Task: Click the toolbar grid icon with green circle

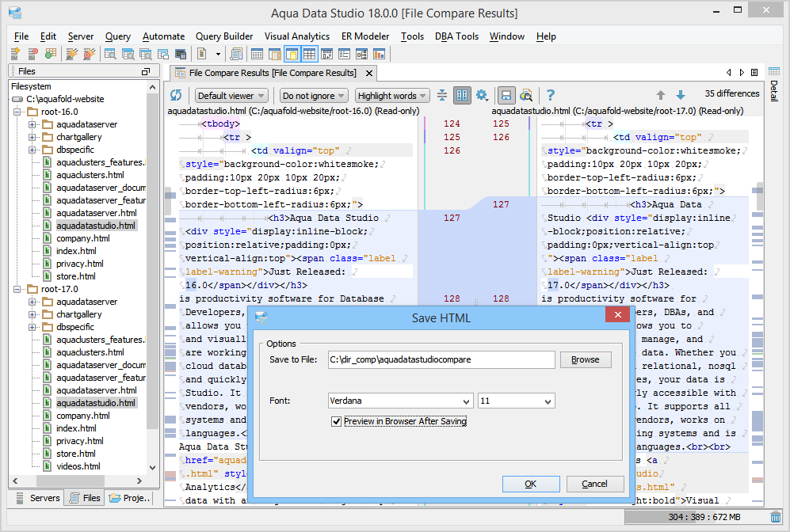Action: 51,53
